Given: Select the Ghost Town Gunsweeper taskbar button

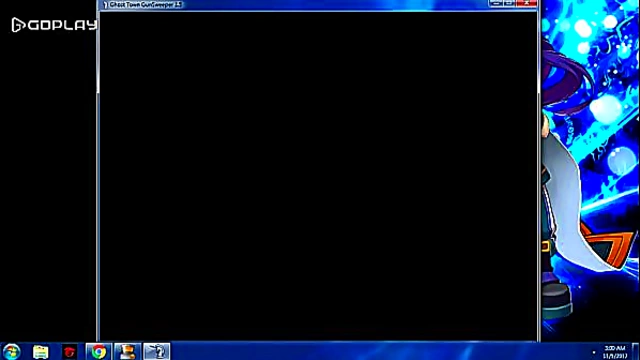Looking at the screenshot, I should coord(156,351).
